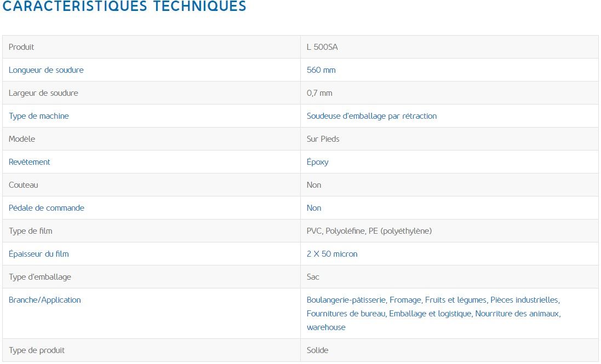This screenshot has width=601, height=364.
Task: Click Soudeuse d'emballage par rétraction
Action: pyautogui.click(x=371, y=116)
